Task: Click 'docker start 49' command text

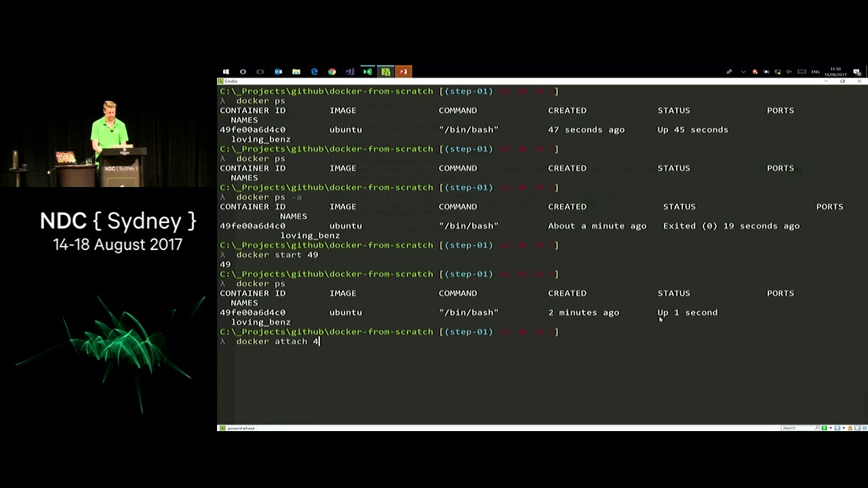Action: [277, 255]
